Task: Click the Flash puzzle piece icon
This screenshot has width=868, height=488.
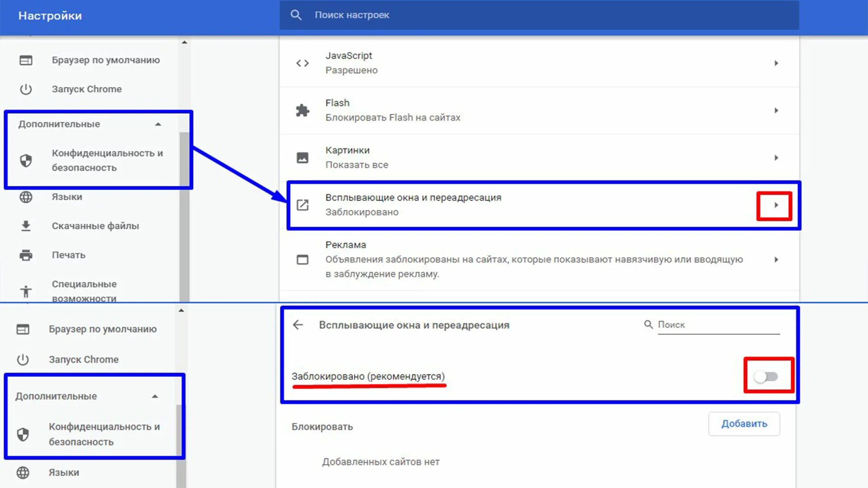Action: pos(302,110)
